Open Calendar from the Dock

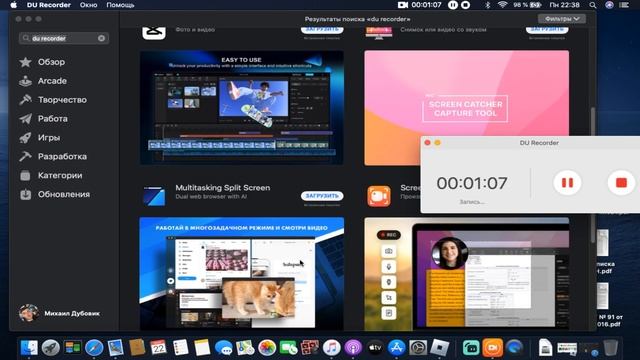pos(158,348)
